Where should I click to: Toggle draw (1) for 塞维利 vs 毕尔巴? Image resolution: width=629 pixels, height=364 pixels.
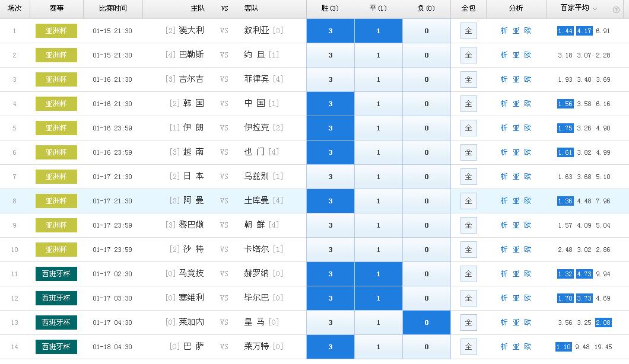coord(378,298)
